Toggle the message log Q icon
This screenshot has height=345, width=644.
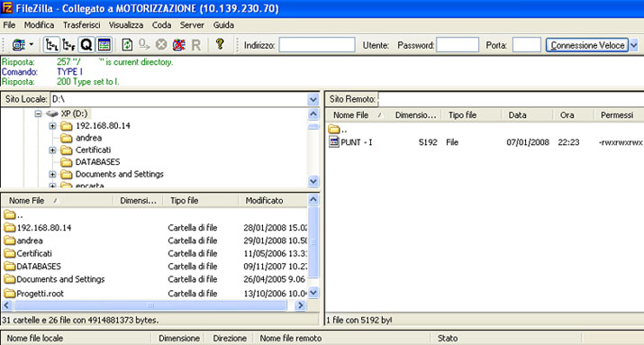coord(86,44)
